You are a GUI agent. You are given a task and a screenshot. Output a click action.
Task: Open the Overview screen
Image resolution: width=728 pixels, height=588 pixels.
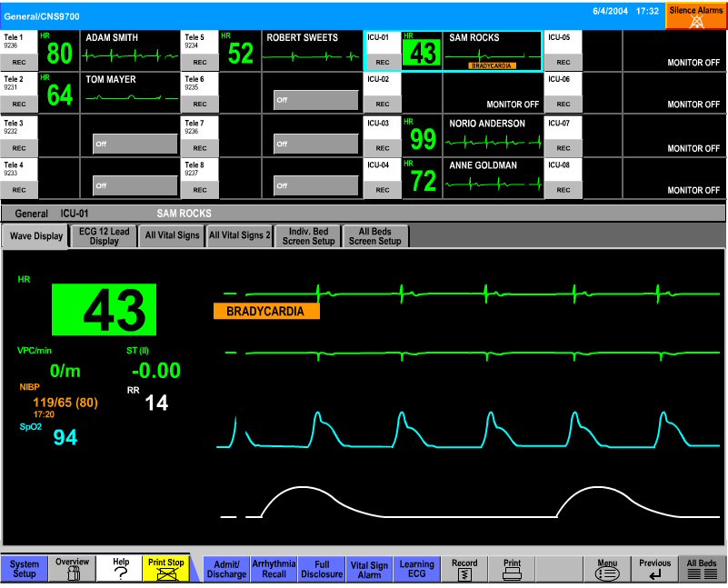[x=72, y=569]
